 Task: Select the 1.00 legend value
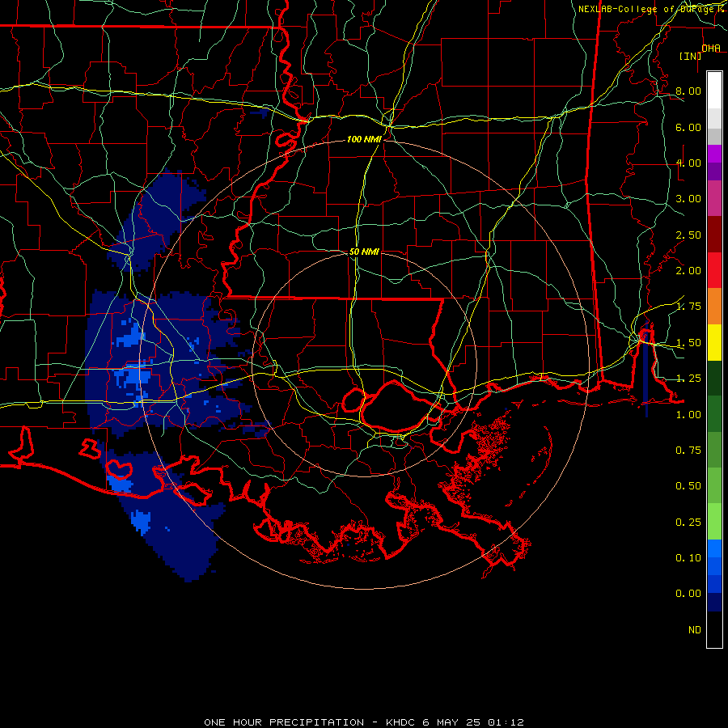click(x=688, y=415)
